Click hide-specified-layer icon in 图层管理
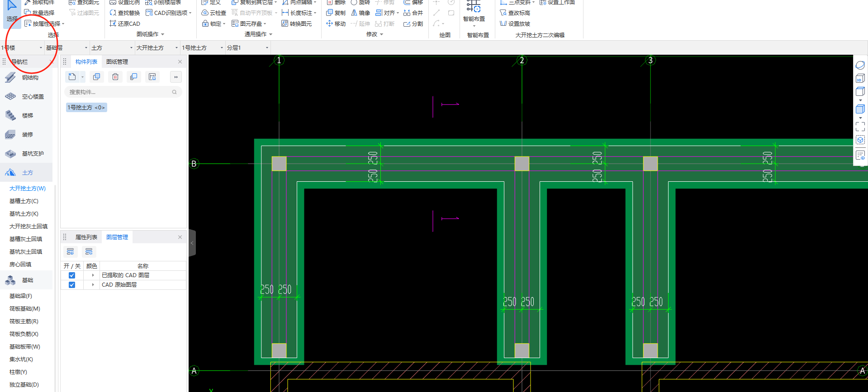 (x=89, y=251)
